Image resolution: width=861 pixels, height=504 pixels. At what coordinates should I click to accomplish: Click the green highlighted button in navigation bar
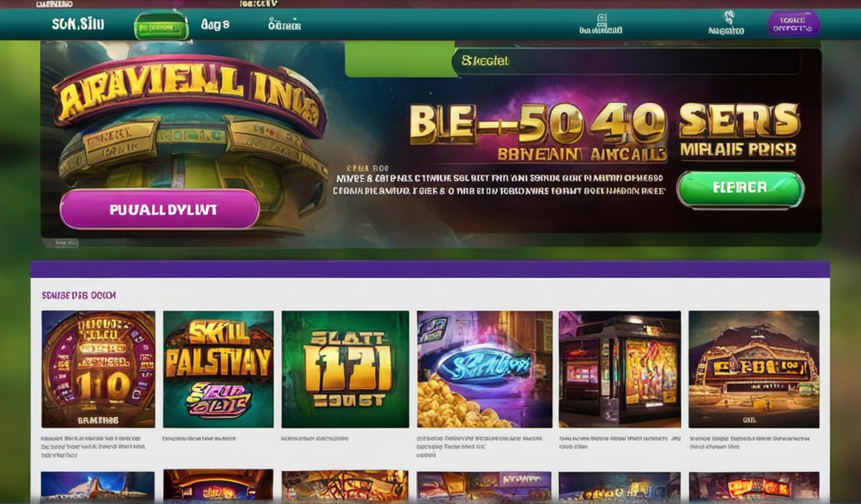(x=161, y=26)
